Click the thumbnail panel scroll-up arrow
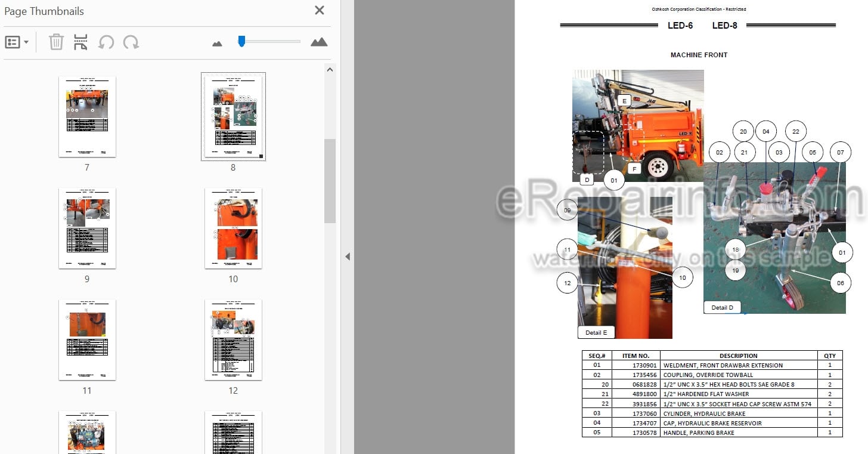 click(x=330, y=70)
